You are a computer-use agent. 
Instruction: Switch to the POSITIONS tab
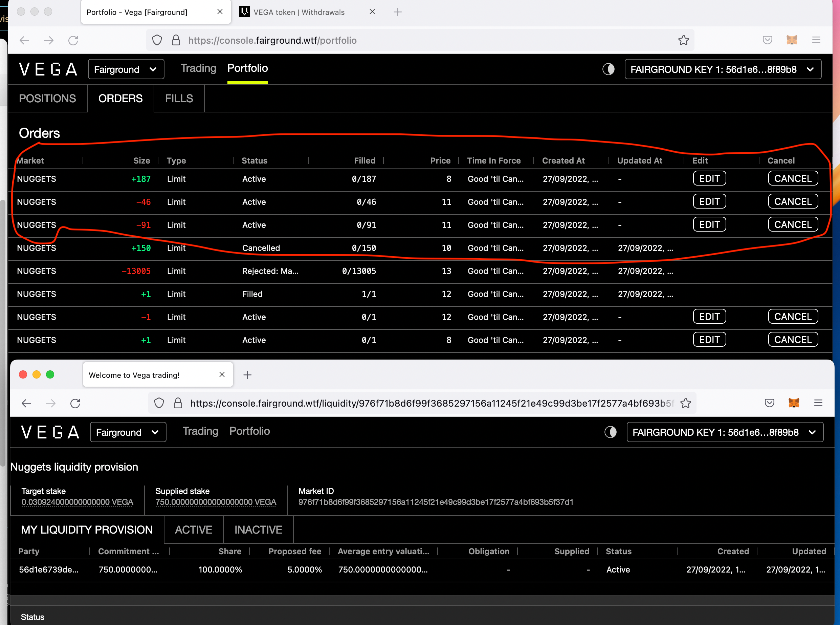[x=47, y=99]
